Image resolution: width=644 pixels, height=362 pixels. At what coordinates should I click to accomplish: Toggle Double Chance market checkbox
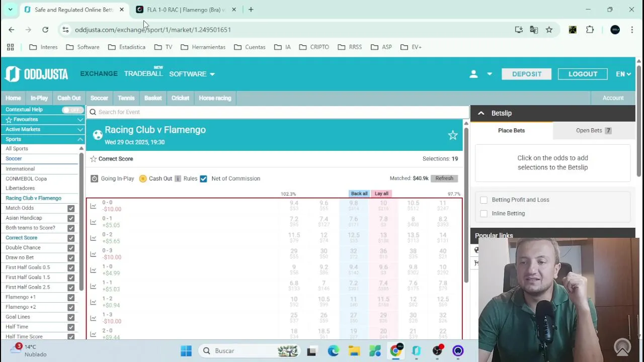tap(71, 248)
